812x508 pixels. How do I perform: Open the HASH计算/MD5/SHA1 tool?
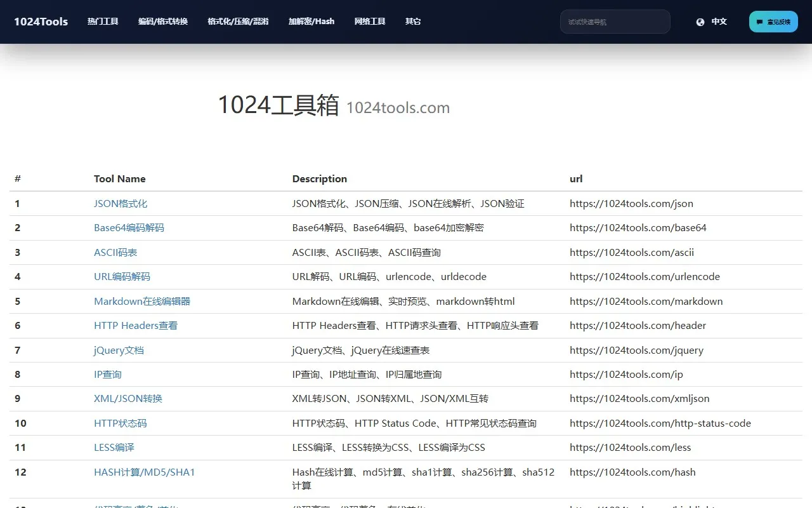pyautogui.click(x=144, y=472)
